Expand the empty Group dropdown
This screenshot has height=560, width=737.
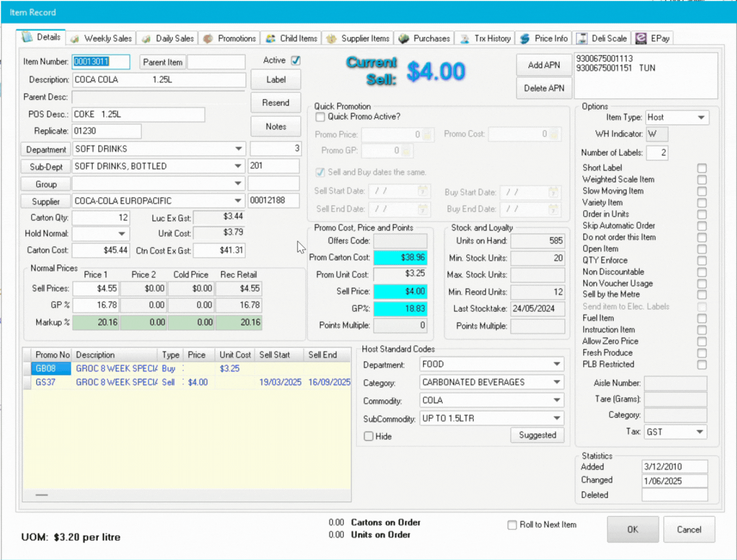click(x=238, y=183)
